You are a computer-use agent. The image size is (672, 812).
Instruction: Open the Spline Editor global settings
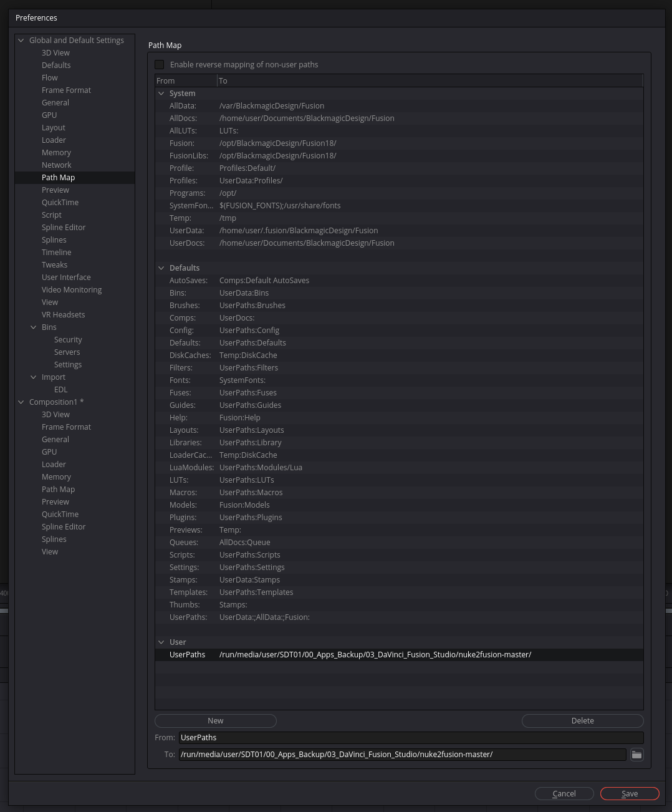[64, 228]
